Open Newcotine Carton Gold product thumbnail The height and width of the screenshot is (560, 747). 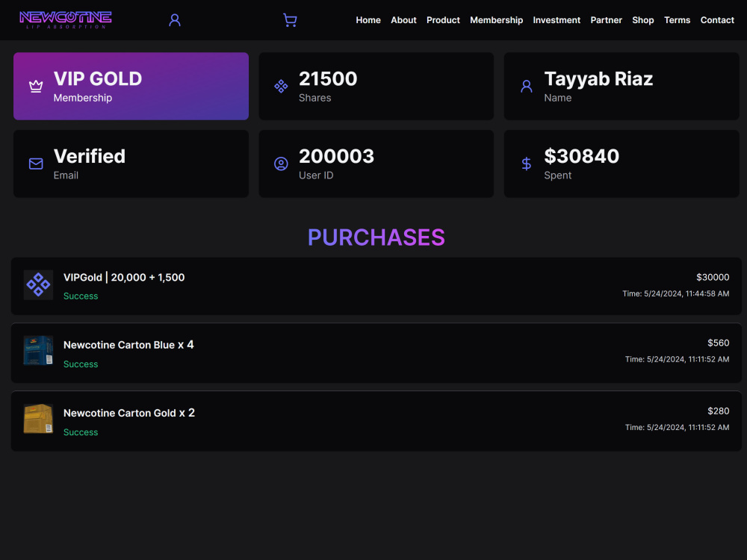click(38, 419)
